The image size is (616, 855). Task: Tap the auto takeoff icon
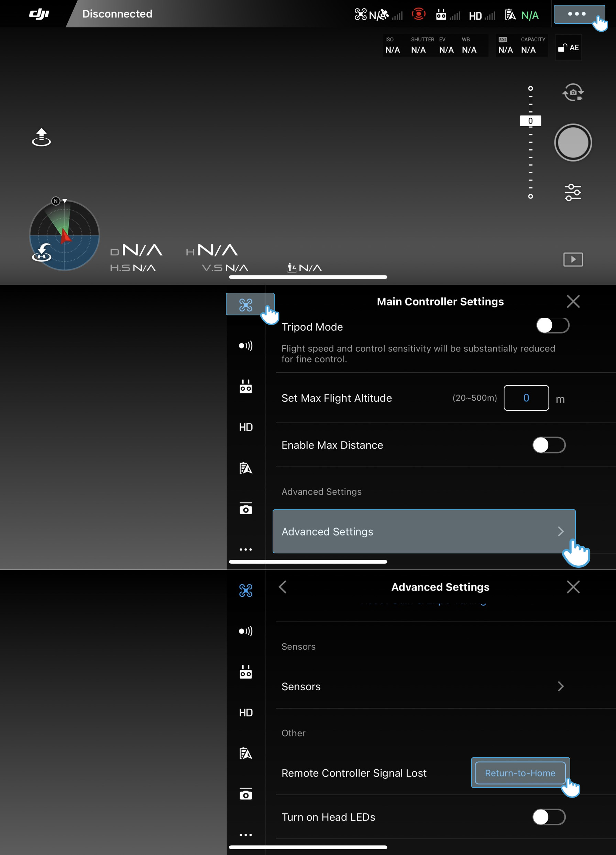pyautogui.click(x=42, y=137)
